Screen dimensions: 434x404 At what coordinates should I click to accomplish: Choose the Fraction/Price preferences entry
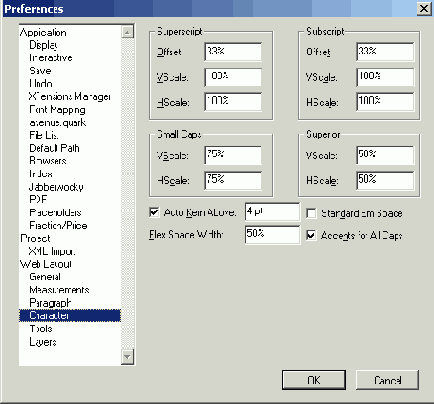coord(58,225)
